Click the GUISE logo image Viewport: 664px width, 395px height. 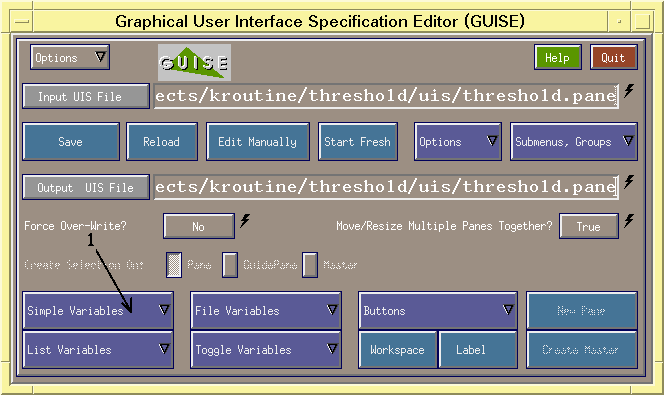(x=194, y=62)
